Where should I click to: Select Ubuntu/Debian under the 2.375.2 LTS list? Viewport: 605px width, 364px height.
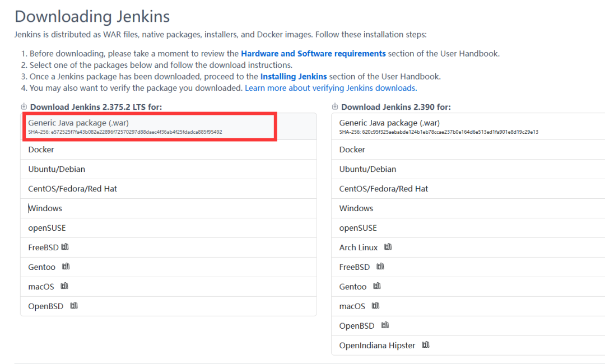[168, 169]
